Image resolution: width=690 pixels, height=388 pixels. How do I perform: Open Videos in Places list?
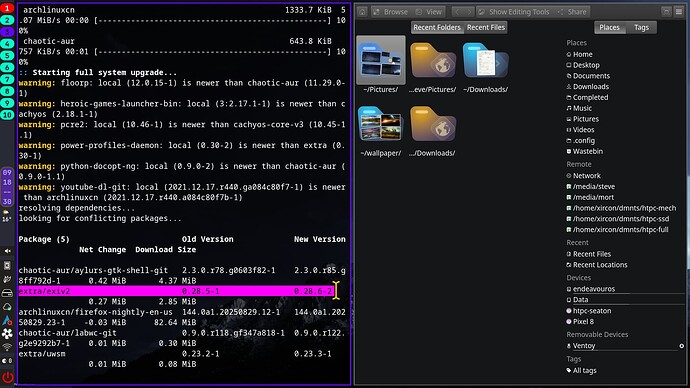tap(580, 130)
